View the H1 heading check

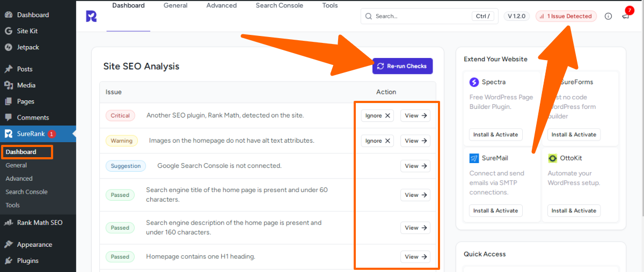pos(415,256)
